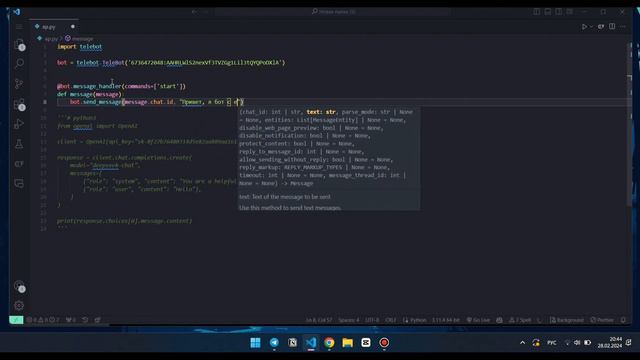Viewport: 640px width, 360px height.
Task: Run the Python file with play button
Action: pos(584,27)
